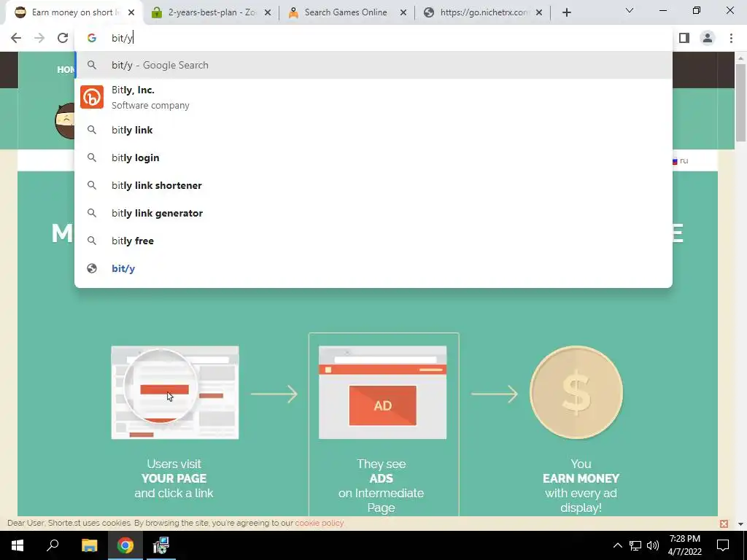Open File Explorer from taskbar
This screenshot has width=747, height=560.
pos(89,545)
